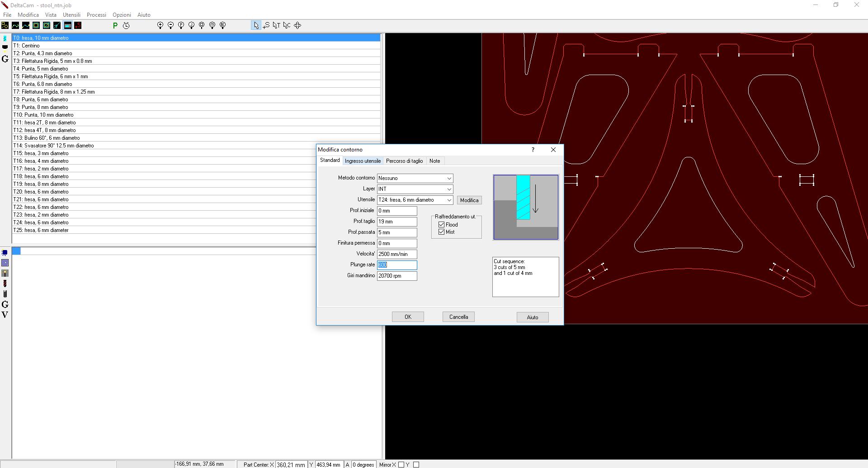This screenshot has width=868, height=468.
Task: Open the Opzioni menu
Action: click(x=122, y=15)
